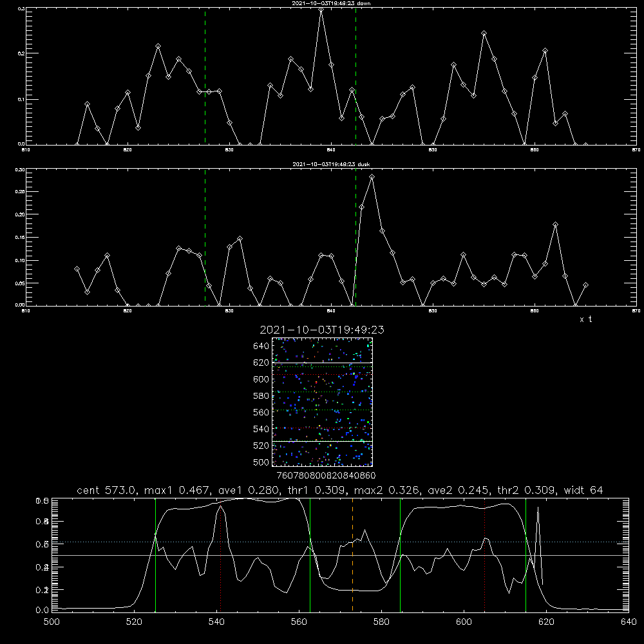Select the "max2 0.326" value
The height and width of the screenshot is (644, 644).
[386, 490]
